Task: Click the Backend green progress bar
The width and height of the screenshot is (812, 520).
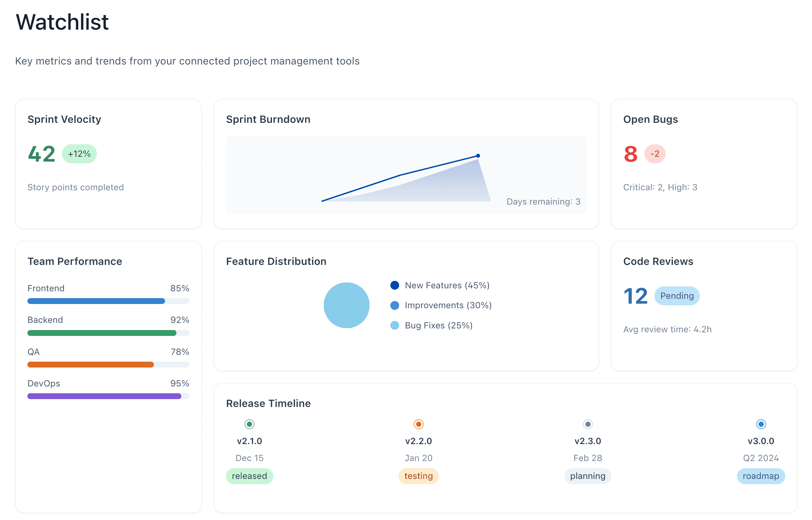Action: (102, 333)
